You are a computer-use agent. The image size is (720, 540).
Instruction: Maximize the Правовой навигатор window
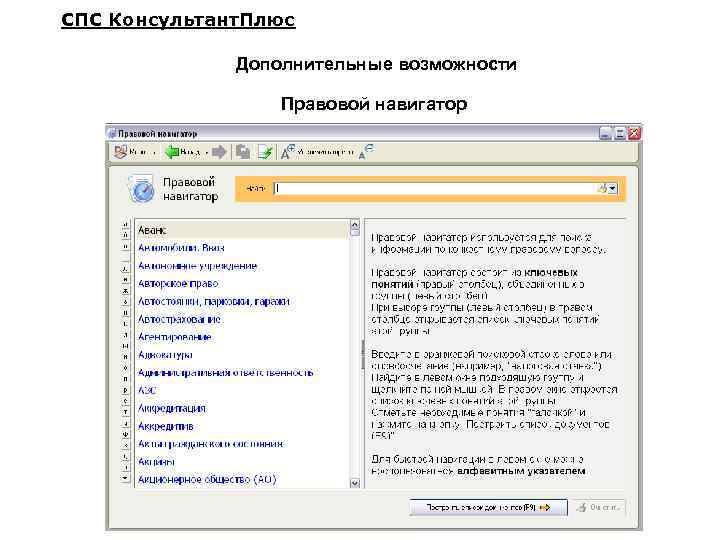[619, 134]
